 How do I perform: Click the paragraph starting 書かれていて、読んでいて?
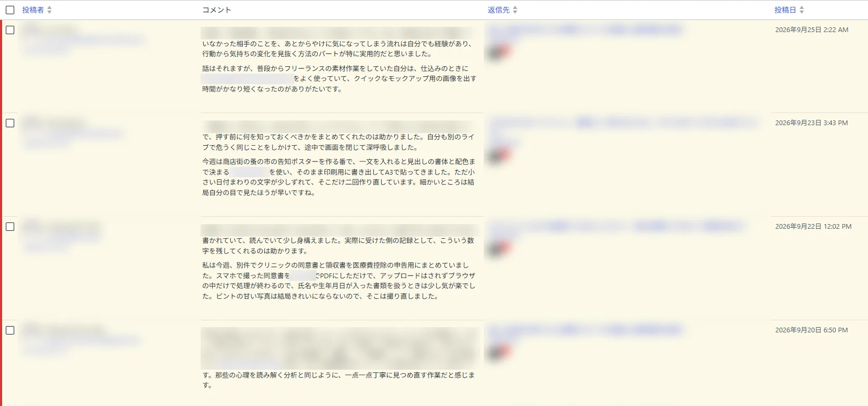[338, 246]
